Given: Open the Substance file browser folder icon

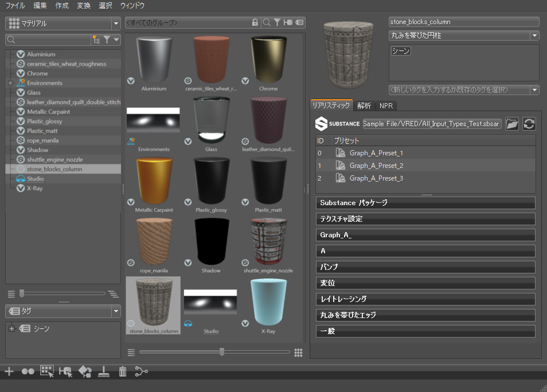Looking at the screenshot, I should [511, 124].
